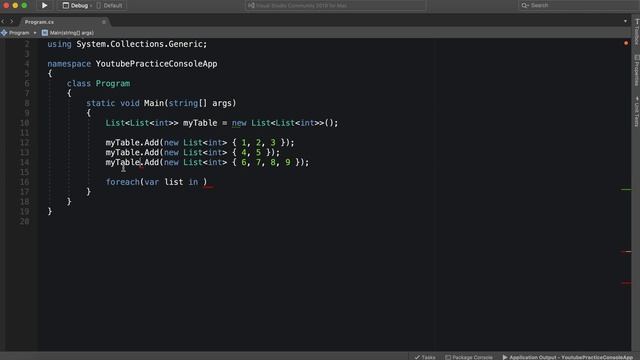Image resolution: width=640 pixels, height=360 pixels.
Task: Click 'myTable.Add' on line 13
Action: click(132, 152)
